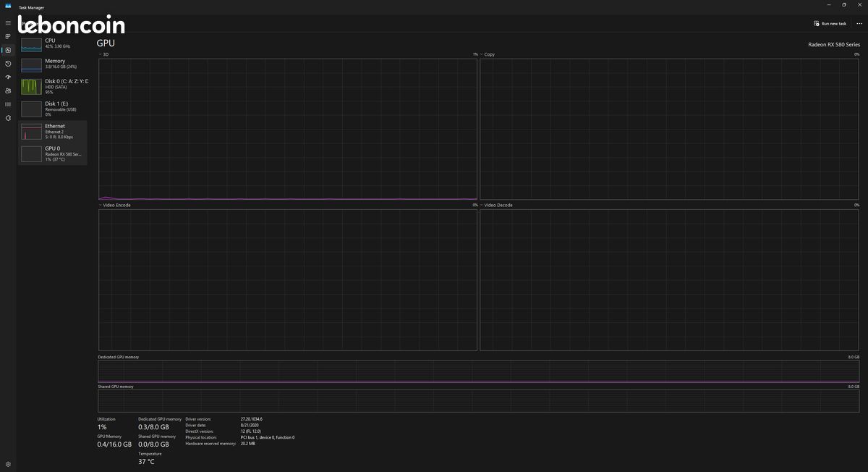Click the GPU Memory 0.4/16.0 GB value

[114, 444]
